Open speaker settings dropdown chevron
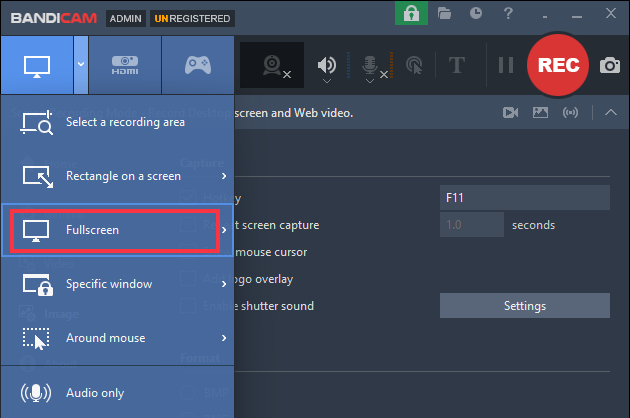The height and width of the screenshot is (418, 630). 327,81
